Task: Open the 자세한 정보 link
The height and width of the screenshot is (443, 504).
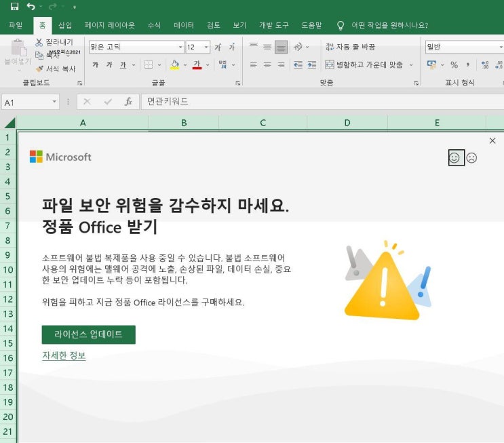Action: pyautogui.click(x=64, y=355)
